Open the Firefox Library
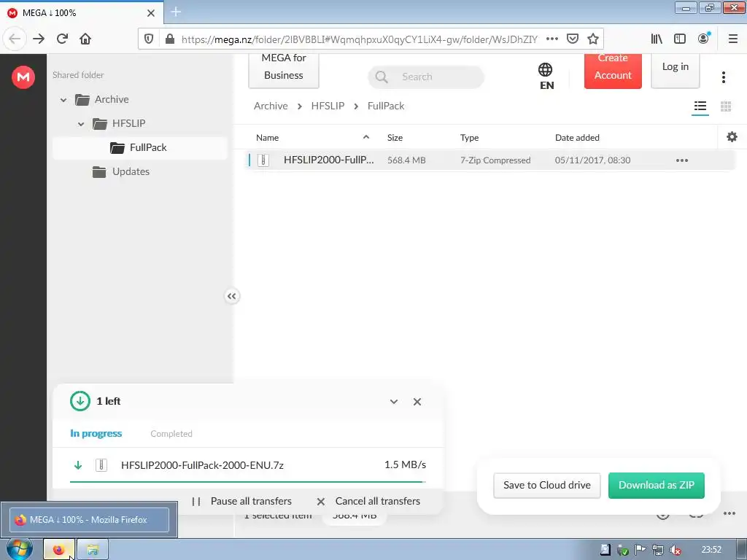 pyautogui.click(x=657, y=39)
